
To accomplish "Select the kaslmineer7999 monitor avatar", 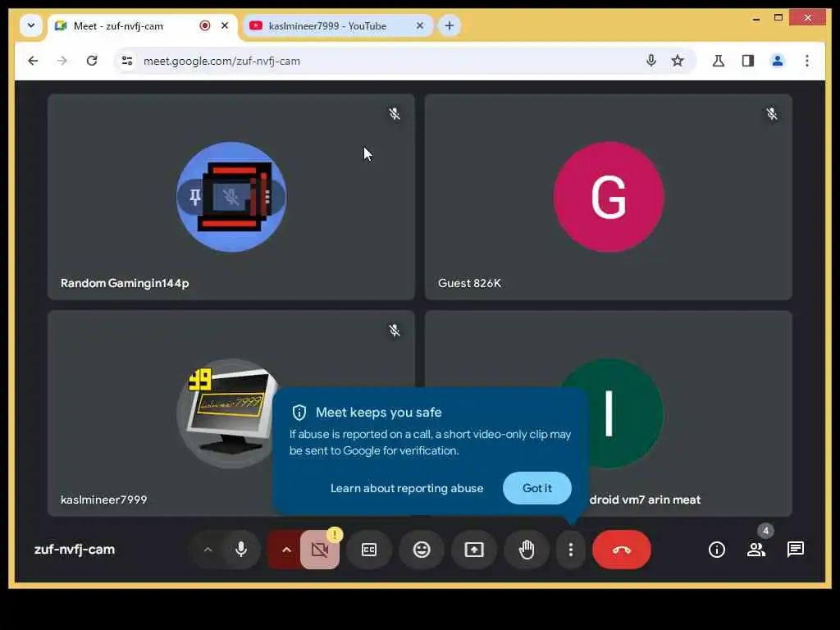I will (228, 413).
